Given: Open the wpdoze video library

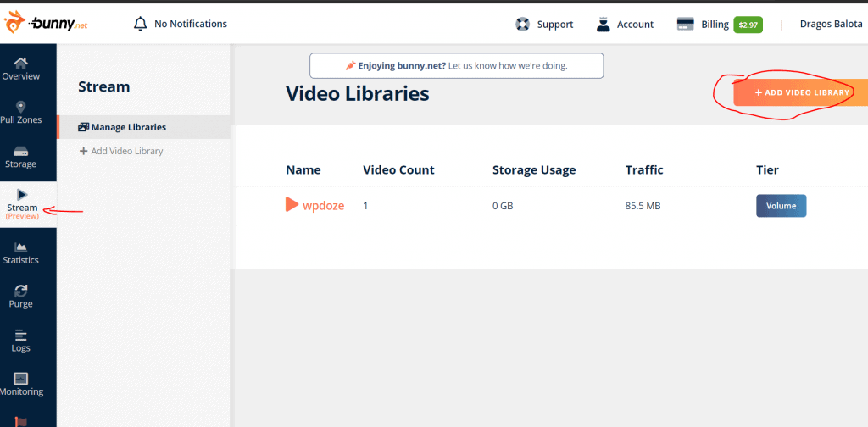Looking at the screenshot, I should 322,205.
